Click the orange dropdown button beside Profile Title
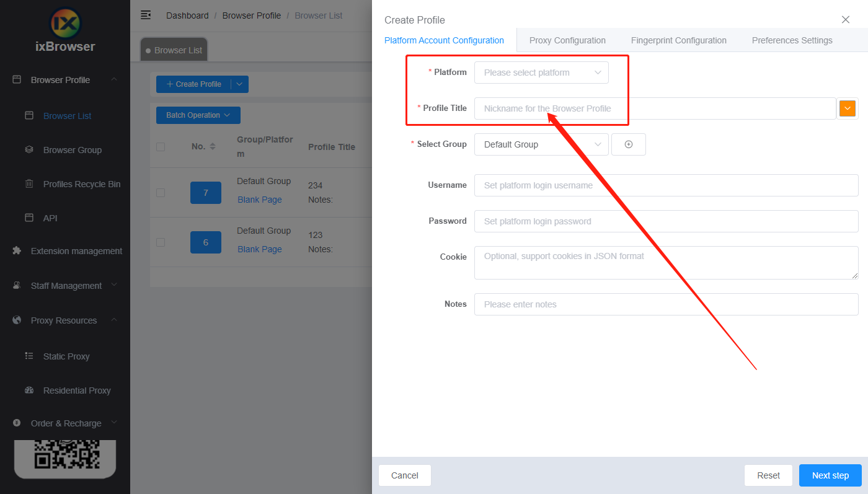Screen dimensions: 868x494 (x=847, y=108)
